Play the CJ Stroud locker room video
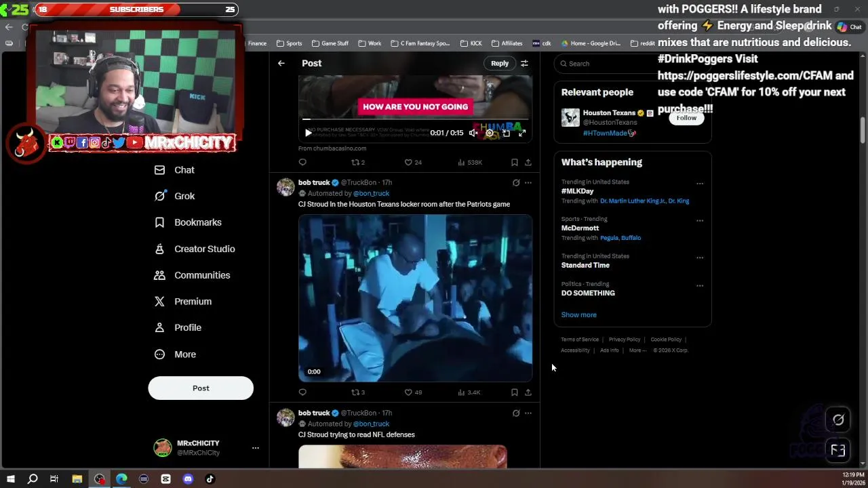 click(415, 298)
